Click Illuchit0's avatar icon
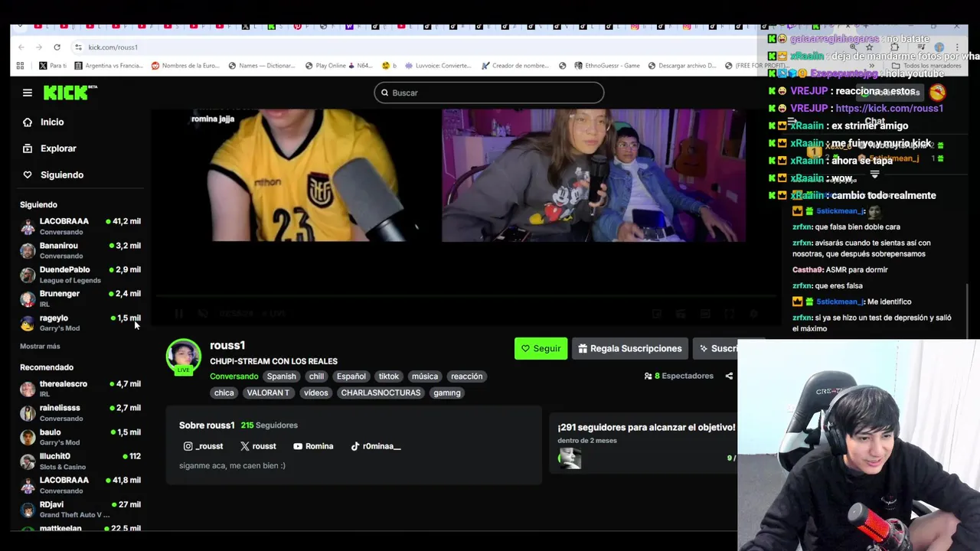980x551 pixels. pyautogui.click(x=28, y=461)
